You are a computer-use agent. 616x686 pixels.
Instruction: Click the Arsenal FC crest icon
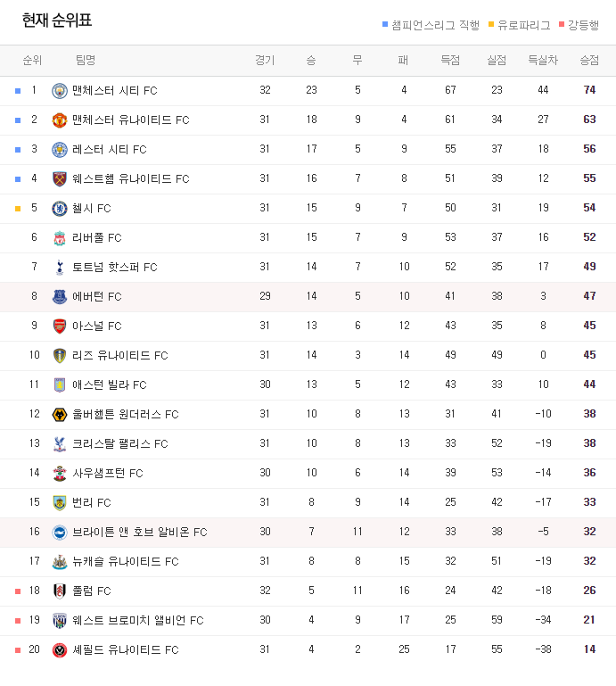tap(60, 326)
